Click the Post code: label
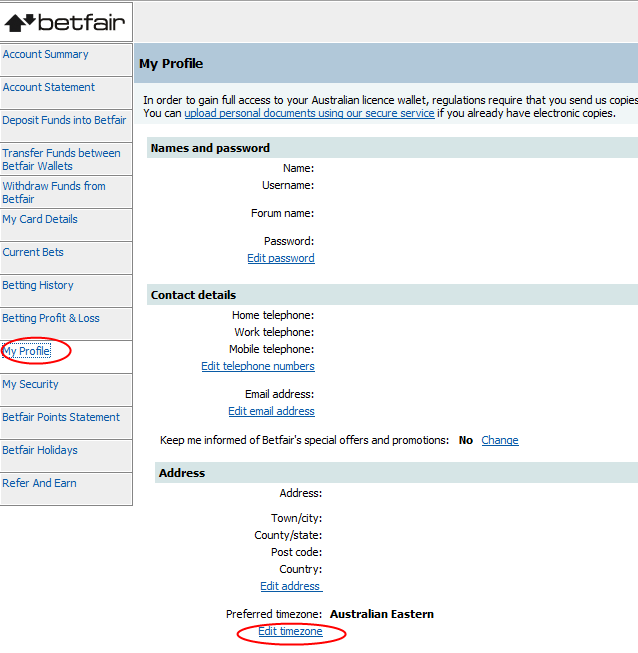The height and width of the screenshot is (653, 638). 297,552
